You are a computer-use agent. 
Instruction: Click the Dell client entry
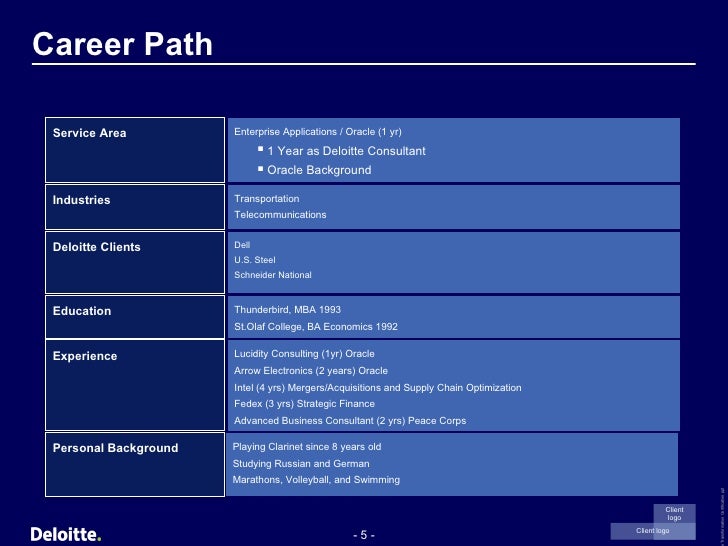242,245
